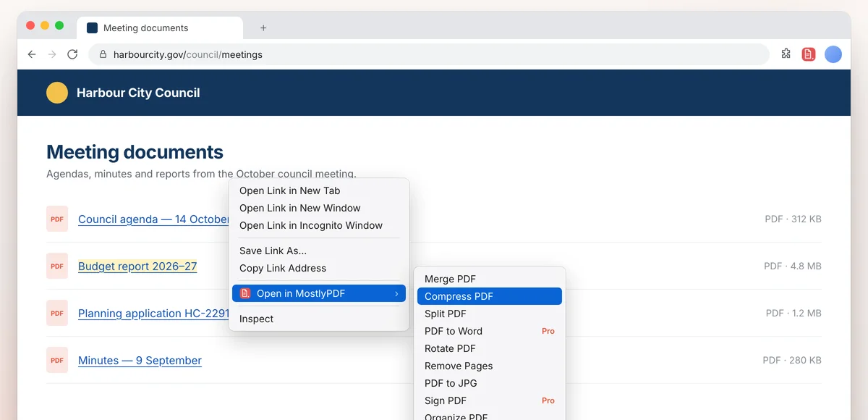
Task: Click the yellow Harbour City Council logo
Action: tap(57, 93)
